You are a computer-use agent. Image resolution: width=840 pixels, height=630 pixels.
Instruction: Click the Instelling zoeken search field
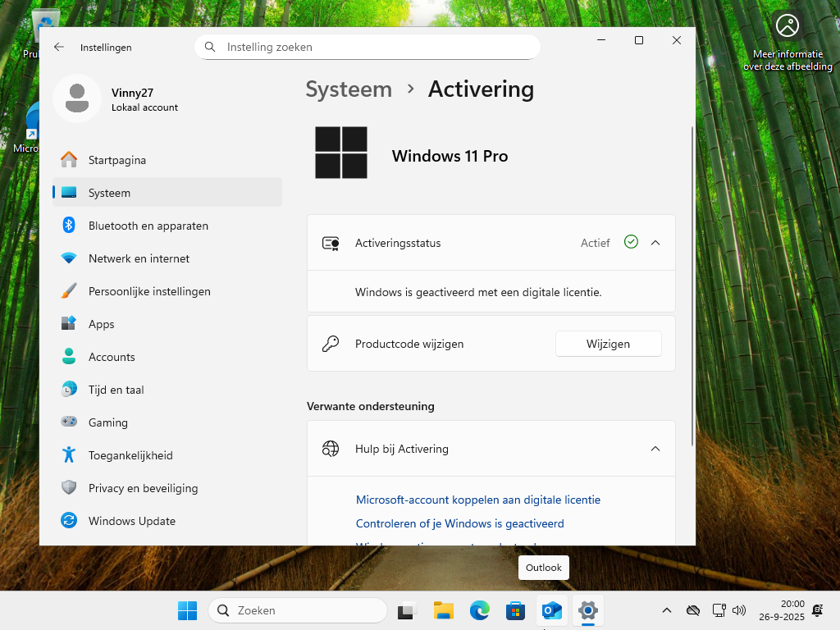click(367, 47)
